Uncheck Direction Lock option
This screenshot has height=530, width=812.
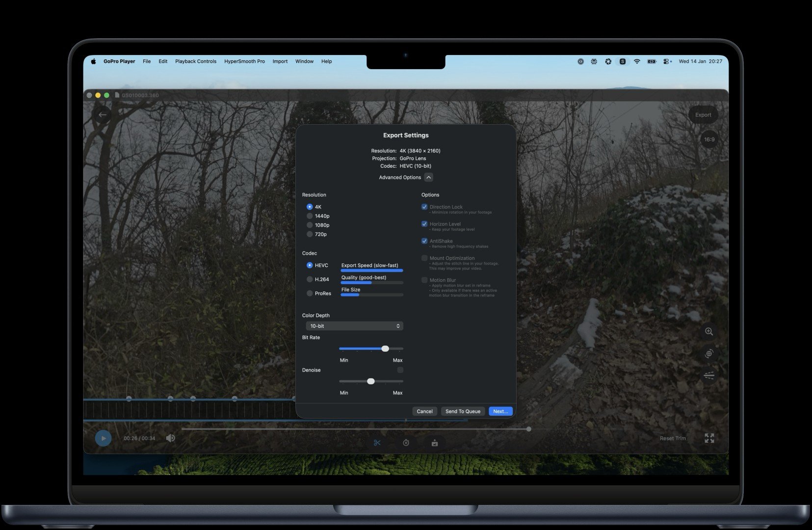(x=424, y=207)
